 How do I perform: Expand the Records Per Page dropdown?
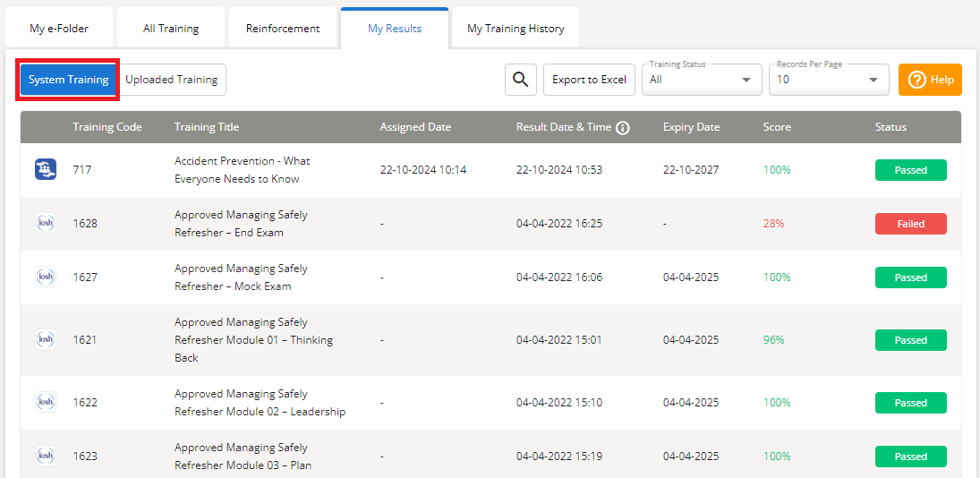(x=828, y=80)
